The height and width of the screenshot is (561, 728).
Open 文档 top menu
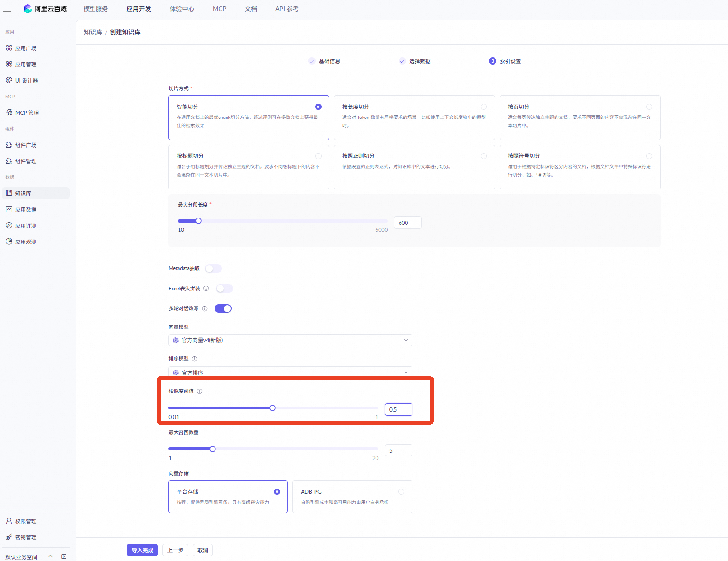point(251,9)
